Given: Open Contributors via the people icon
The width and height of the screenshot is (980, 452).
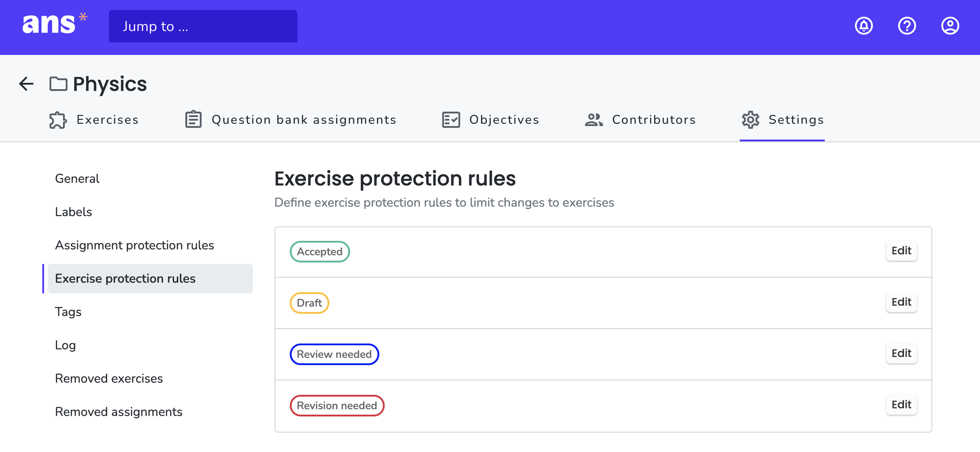Looking at the screenshot, I should [593, 119].
